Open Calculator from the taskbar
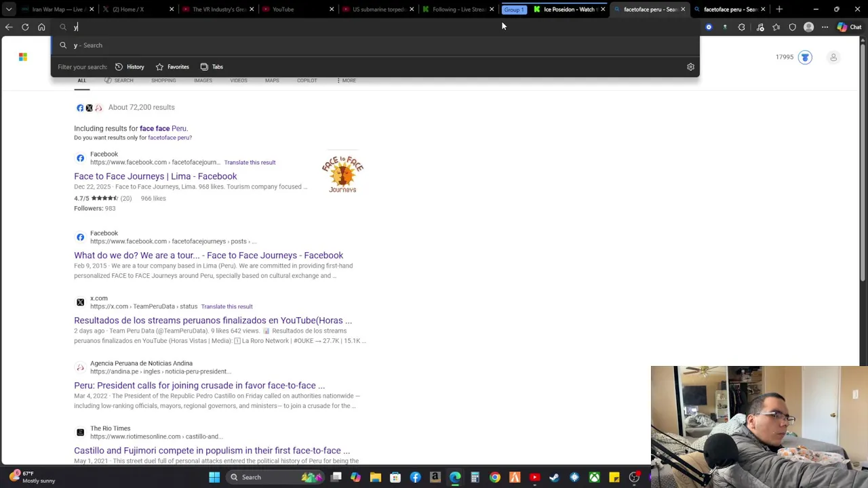Viewport: 868px width, 488px height. 475,477
